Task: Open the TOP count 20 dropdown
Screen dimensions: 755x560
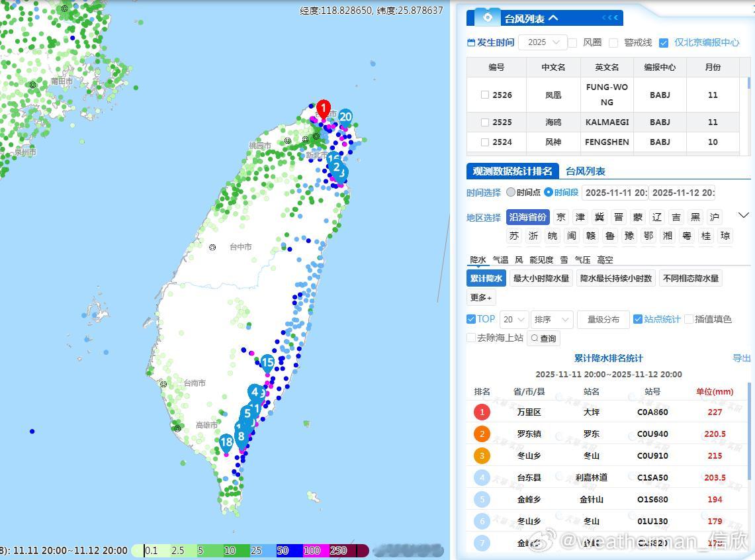Action: (x=514, y=319)
